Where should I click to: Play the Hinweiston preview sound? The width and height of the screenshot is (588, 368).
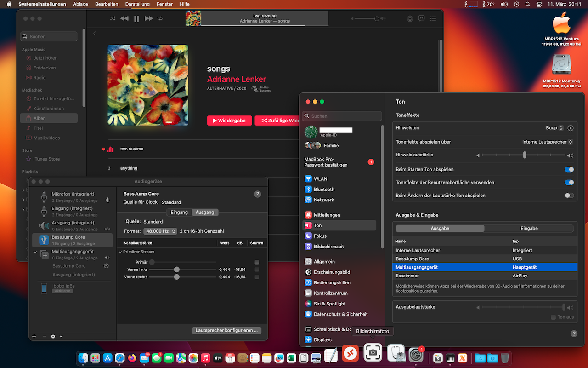coord(571,128)
